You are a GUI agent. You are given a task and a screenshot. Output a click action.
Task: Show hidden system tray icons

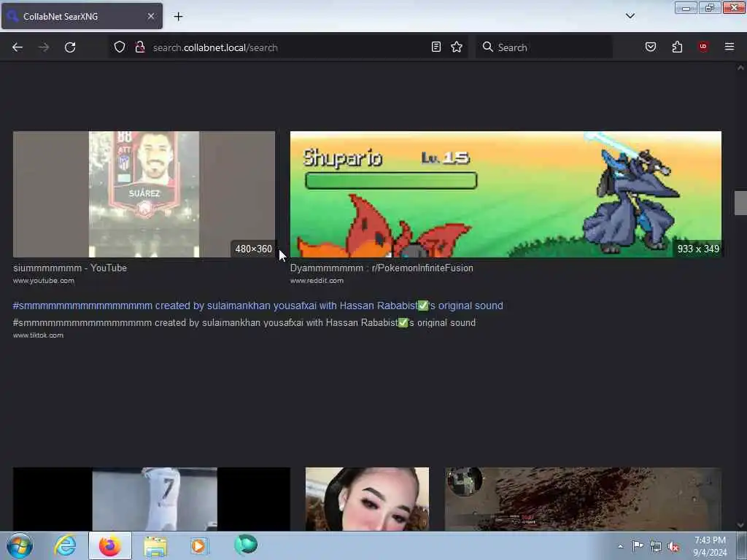point(620,546)
